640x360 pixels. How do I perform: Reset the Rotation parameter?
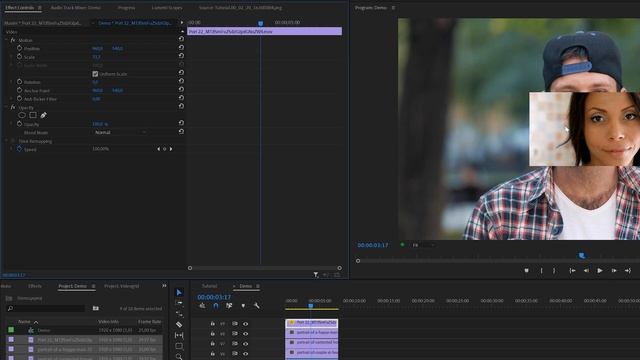tap(181, 81)
